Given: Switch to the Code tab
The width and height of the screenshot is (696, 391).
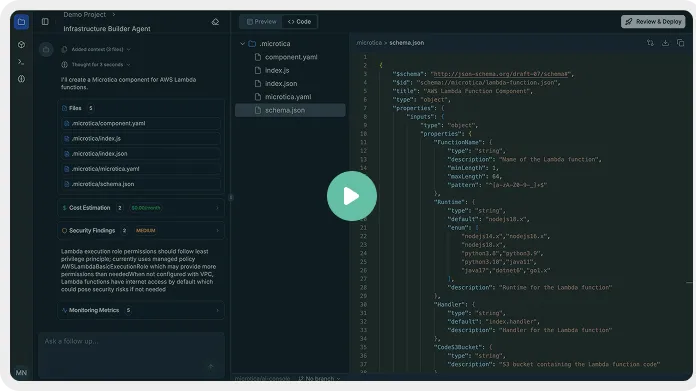Looking at the screenshot, I should [299, 22].
